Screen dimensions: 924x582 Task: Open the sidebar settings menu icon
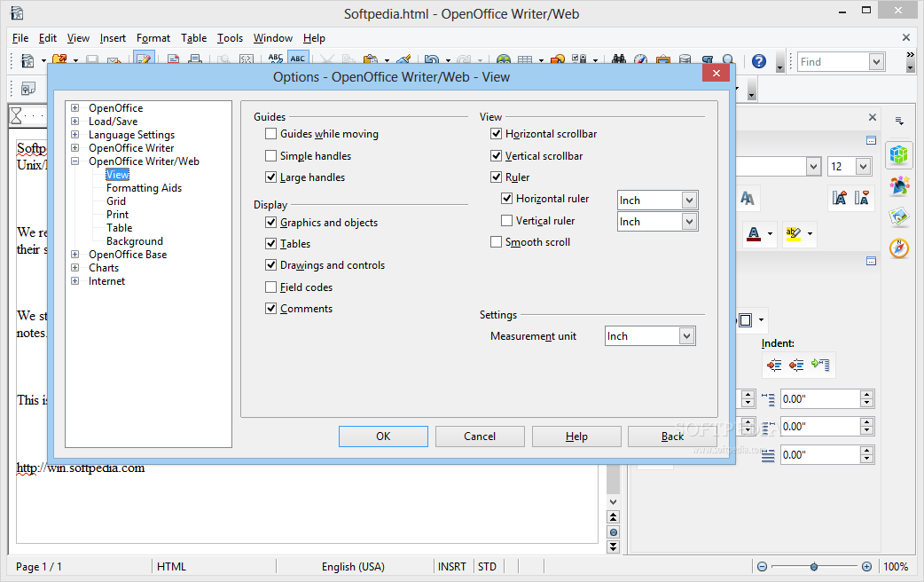coord(899,121)
